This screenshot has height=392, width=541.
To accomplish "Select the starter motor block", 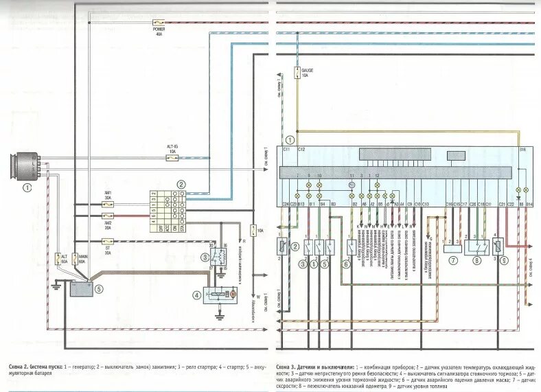I will pyautogui.click(x=220, y=295).
